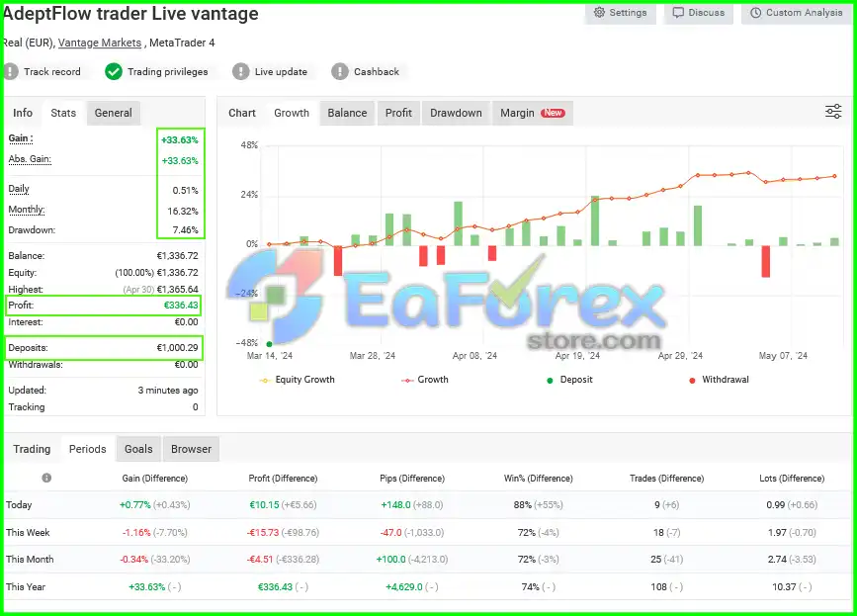This screenshot has height=616, width=857.
Task: Open the Goals tab
Action: [x=138, y=449]
